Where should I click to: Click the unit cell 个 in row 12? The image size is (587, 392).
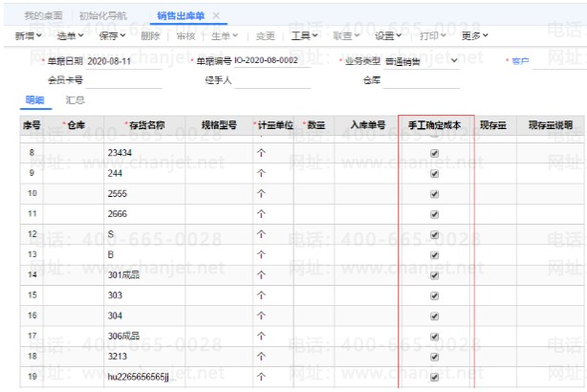coord(273,234)
